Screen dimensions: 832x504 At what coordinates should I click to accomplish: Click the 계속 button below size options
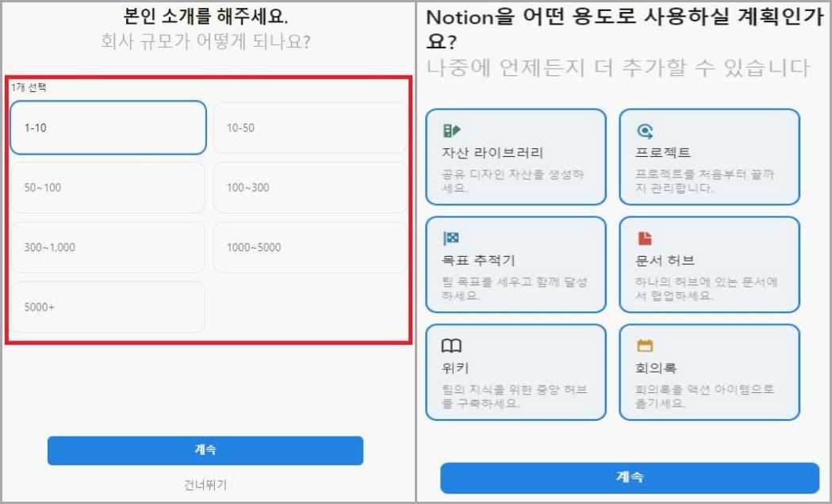(205, 450)
